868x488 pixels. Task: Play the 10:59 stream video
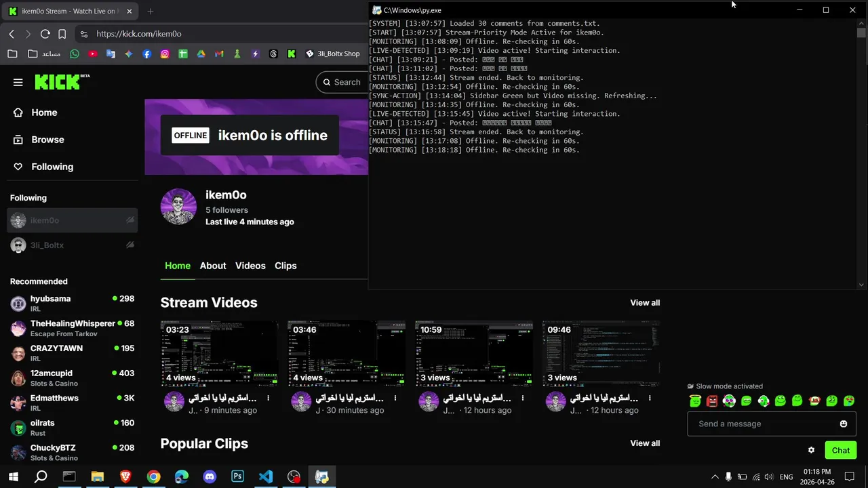[x=474, y=353]
